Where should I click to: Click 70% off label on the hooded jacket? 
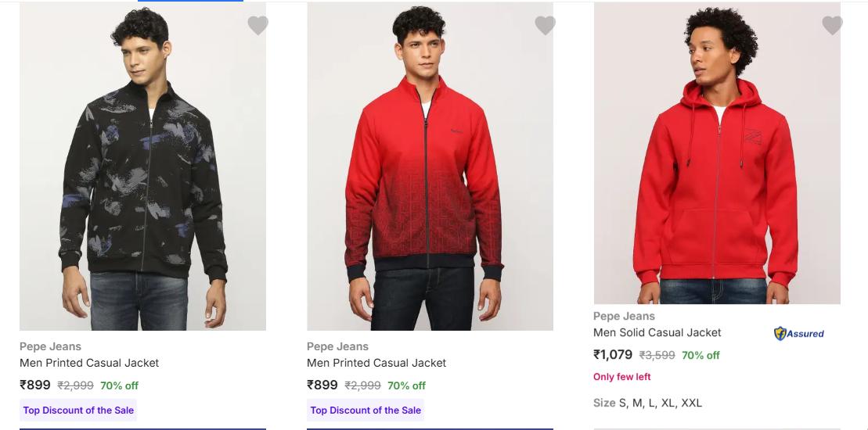[701, 355]
